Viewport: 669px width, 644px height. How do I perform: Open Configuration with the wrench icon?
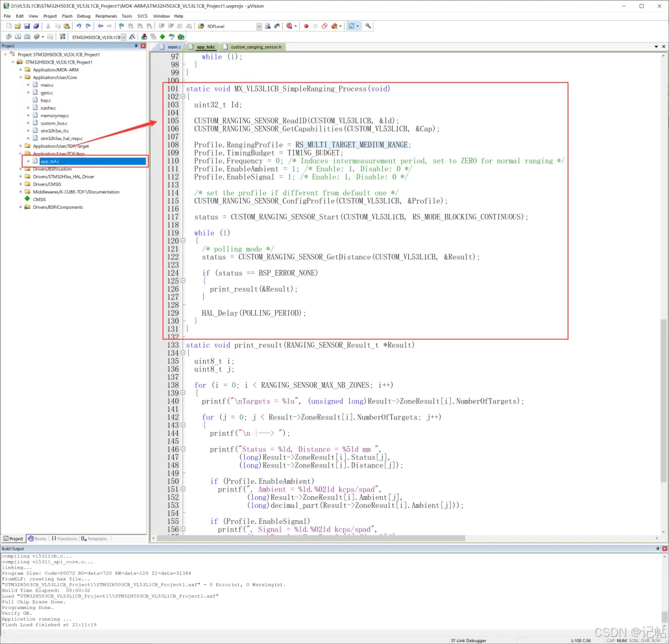(x=368, y=27)
